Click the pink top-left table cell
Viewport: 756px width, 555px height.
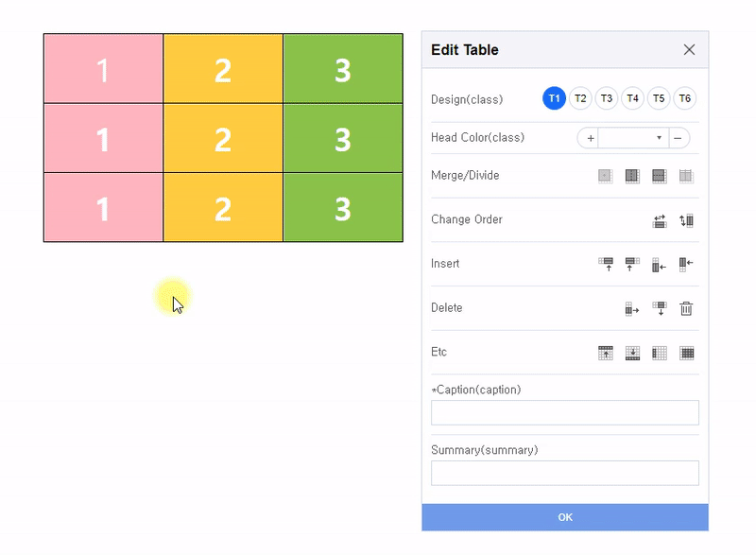click(103, 69)
